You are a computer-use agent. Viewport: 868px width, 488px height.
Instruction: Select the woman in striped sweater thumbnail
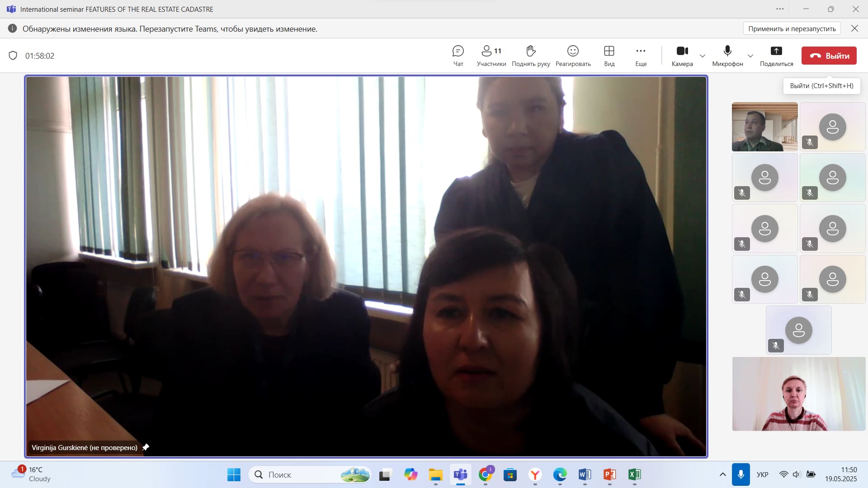799,394
